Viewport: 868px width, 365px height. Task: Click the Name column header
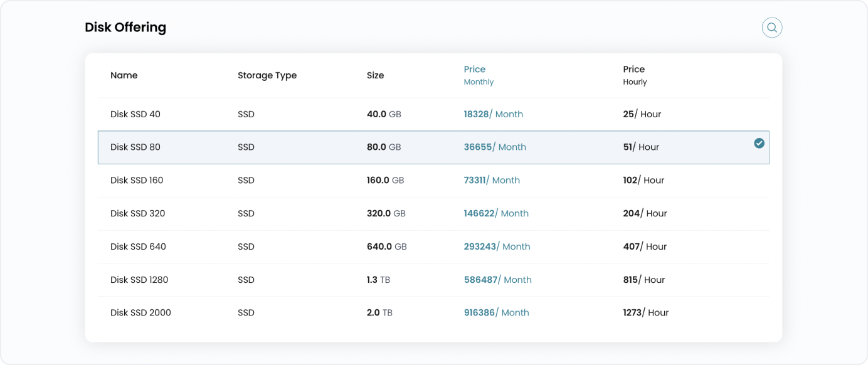point(124,75)
